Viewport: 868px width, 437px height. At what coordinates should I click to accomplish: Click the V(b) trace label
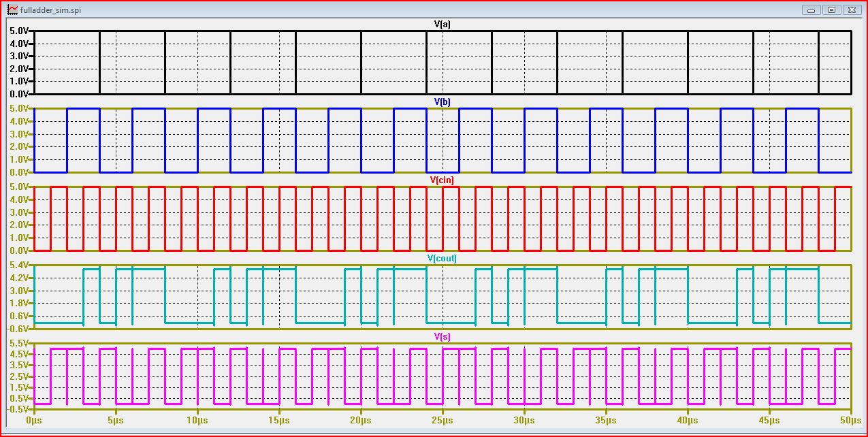pyautogui.click(x=443, y=102)
